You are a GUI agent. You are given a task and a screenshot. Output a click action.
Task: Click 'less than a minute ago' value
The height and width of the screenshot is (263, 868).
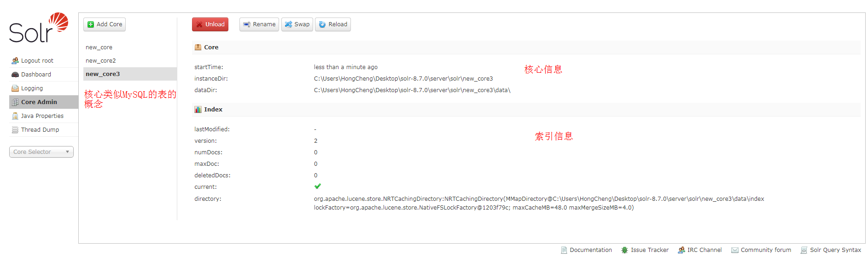click(346, 67)
